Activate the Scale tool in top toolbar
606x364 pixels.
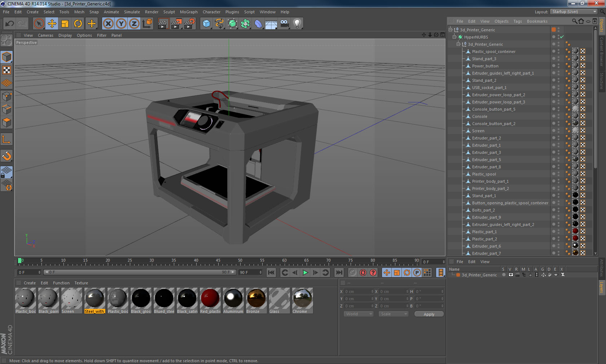(65, 24)
